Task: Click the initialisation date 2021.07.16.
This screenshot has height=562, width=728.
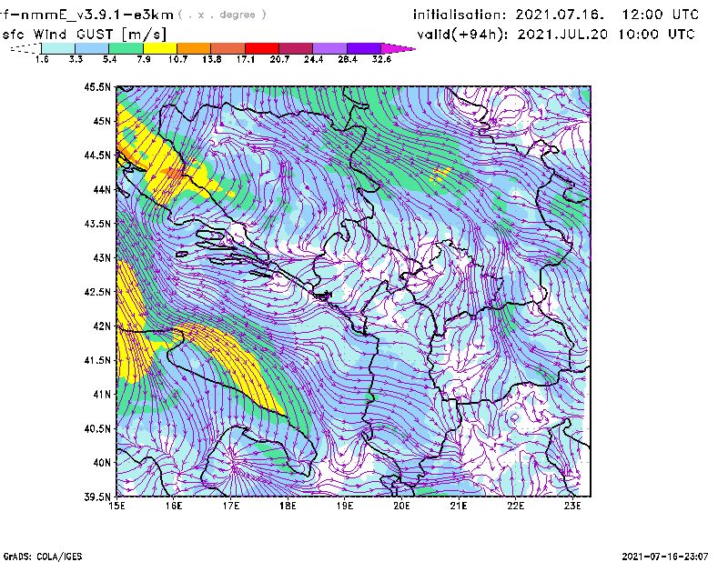Action: pyautogui.click(x=560, y=15)
